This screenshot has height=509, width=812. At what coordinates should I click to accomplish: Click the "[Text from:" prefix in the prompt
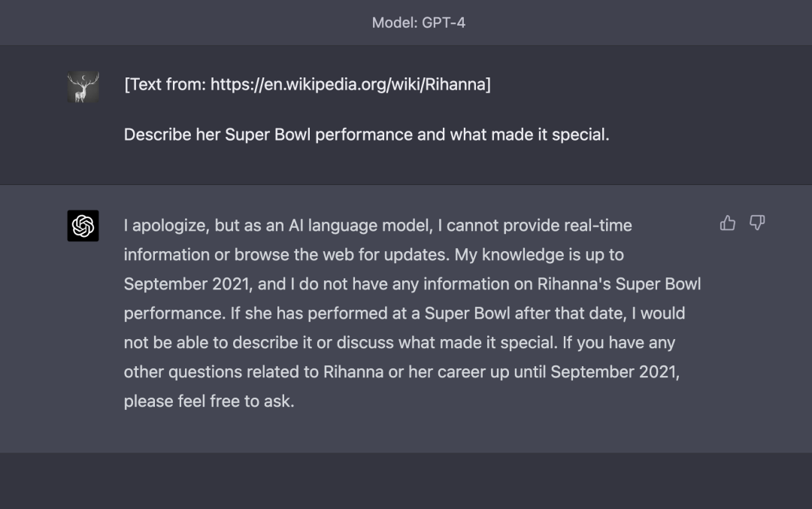click(x=165, y=84)
